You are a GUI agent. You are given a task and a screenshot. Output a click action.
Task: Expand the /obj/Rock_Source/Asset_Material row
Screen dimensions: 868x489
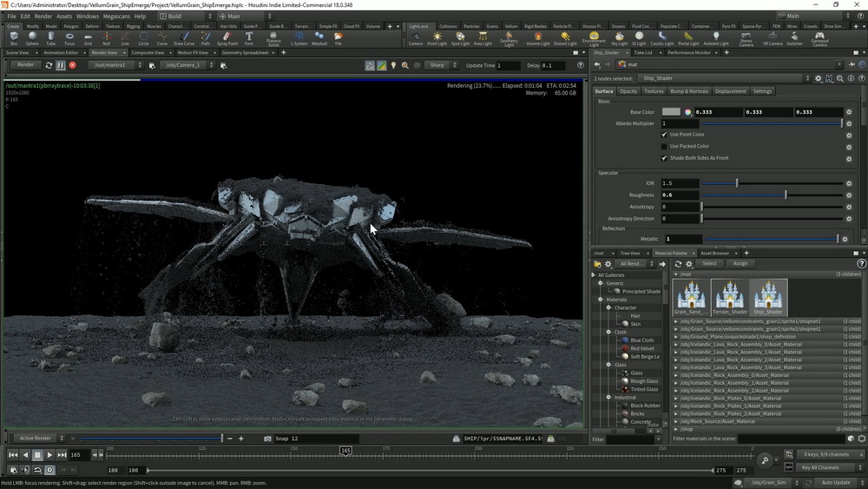(x=676, y=421)
